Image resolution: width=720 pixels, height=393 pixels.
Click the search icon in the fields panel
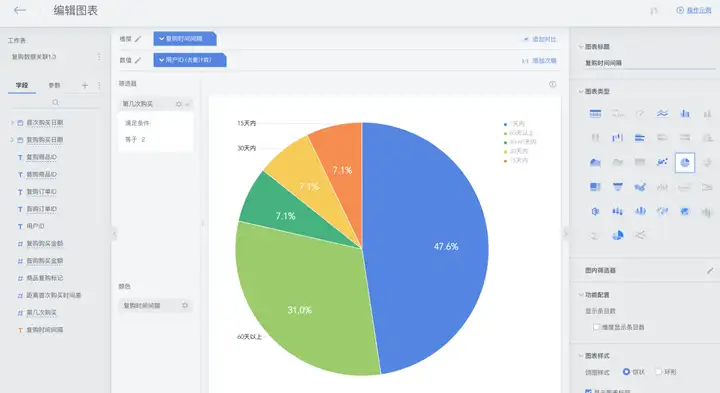coord(55,102)
